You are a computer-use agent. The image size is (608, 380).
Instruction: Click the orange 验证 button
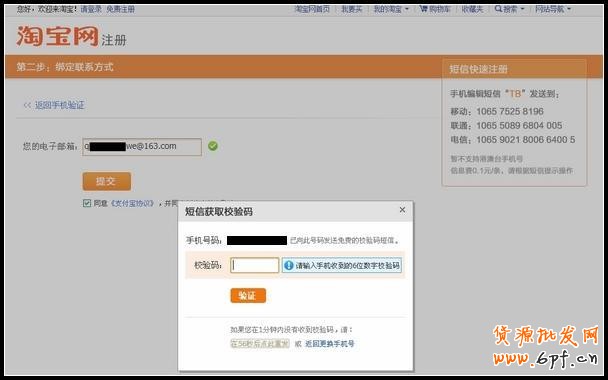(248, 295)
